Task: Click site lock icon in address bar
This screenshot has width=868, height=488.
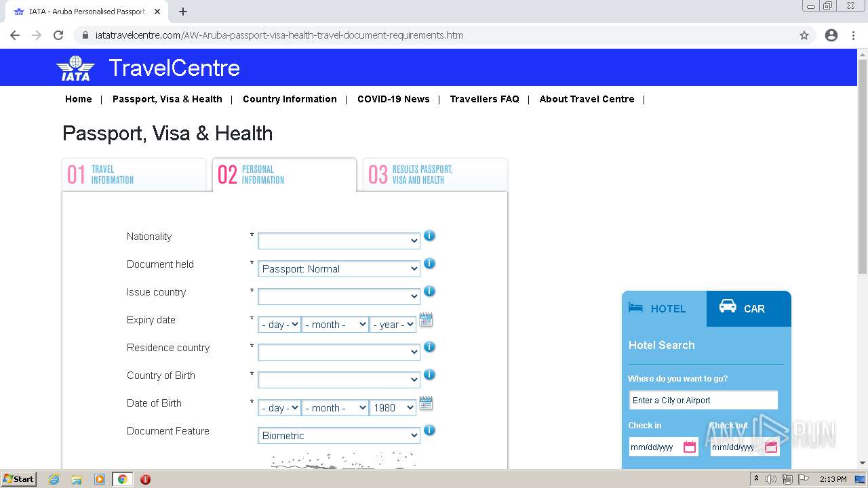Action: (85, 35)
